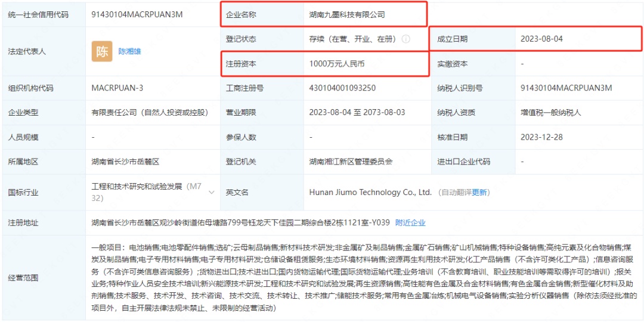Select 工商注册号 430104001093250
The width and height of the screenshot is (644, 322).
point(342,88)
